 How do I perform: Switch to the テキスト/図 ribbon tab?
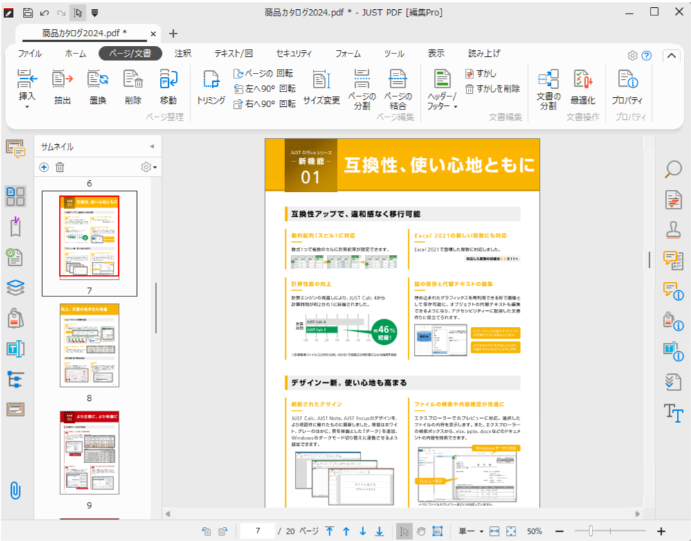click(x=234, y=53)
